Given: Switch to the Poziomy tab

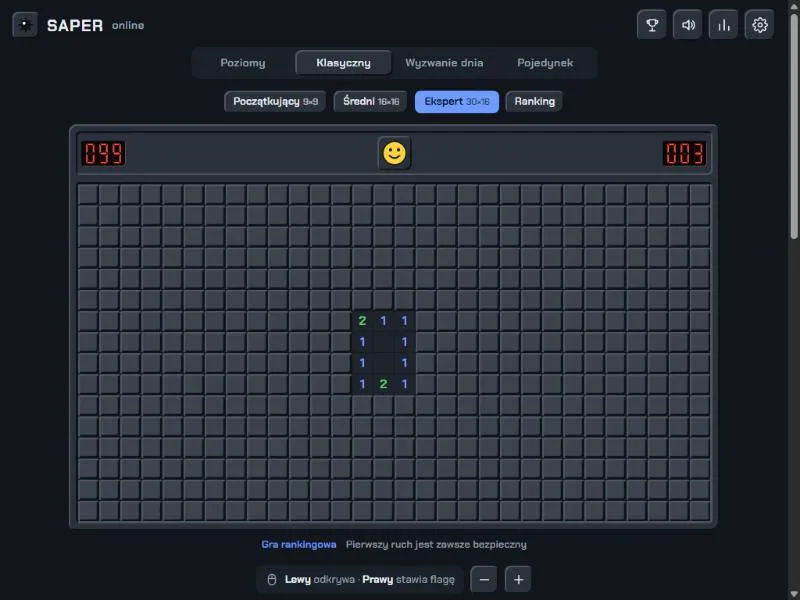Looking at the screenshot, I should (x=243, y=63).
